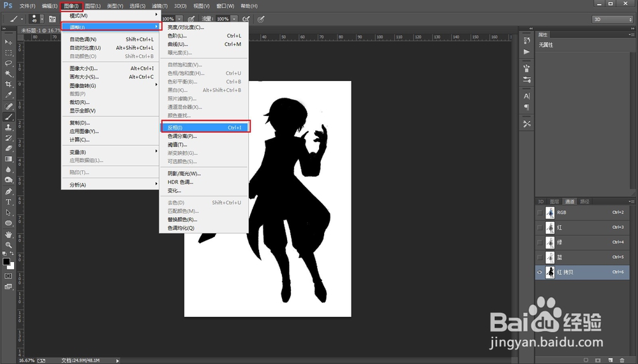Select the Blur tool
Viewport: 638px width, 364px height.
[x=8, y=170]
